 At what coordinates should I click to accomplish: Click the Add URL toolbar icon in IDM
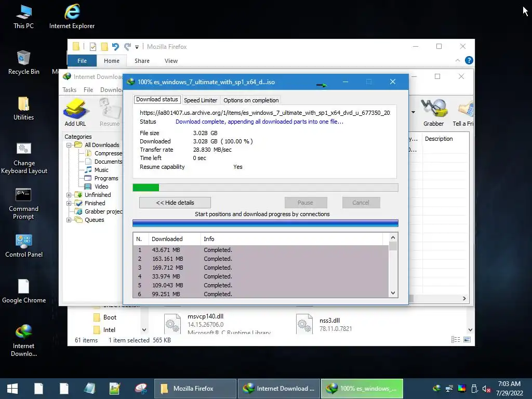[x=75, y=113]
